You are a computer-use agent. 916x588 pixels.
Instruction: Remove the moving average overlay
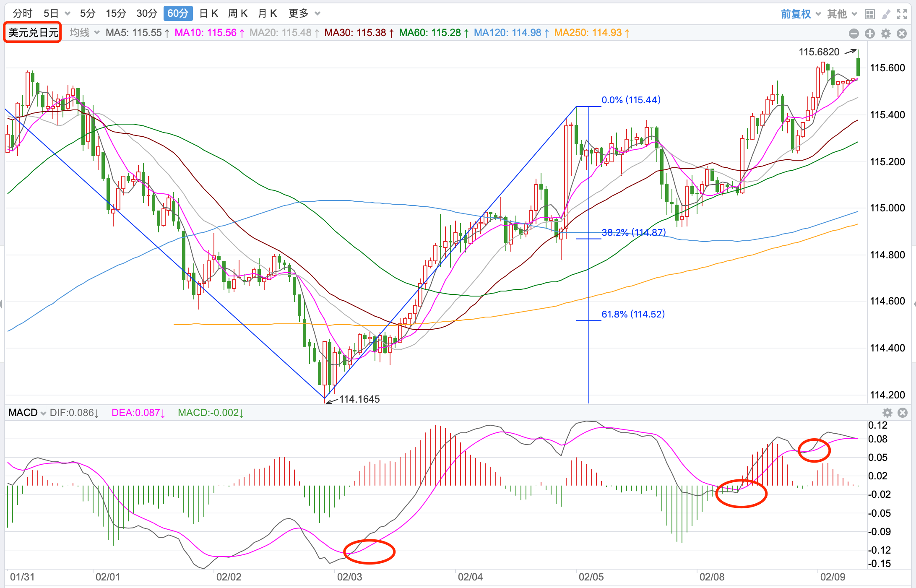coord(902,34)
